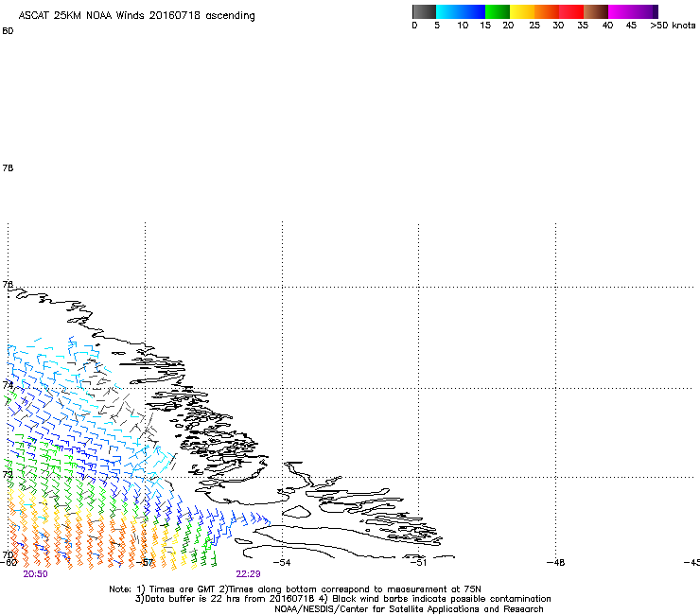700x615 pixels.
Task: Click the -51 longitude axis label
Action: (418, 562)
